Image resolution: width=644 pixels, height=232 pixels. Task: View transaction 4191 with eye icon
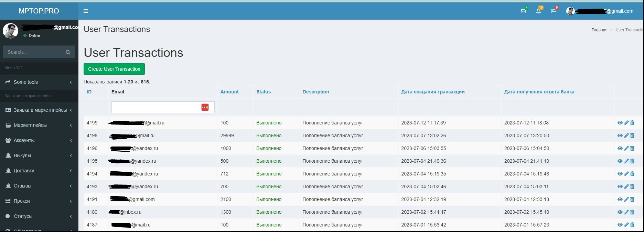[620, 199]
